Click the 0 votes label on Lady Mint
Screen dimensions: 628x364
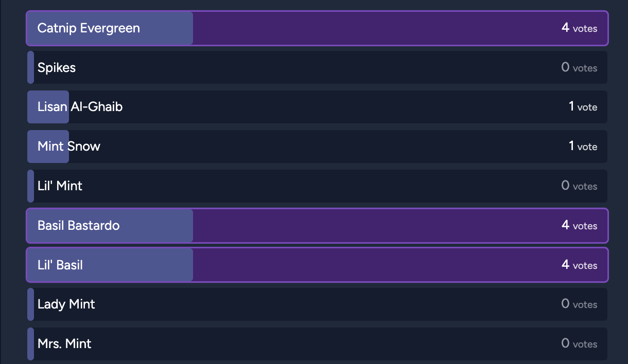click(580, 304)
